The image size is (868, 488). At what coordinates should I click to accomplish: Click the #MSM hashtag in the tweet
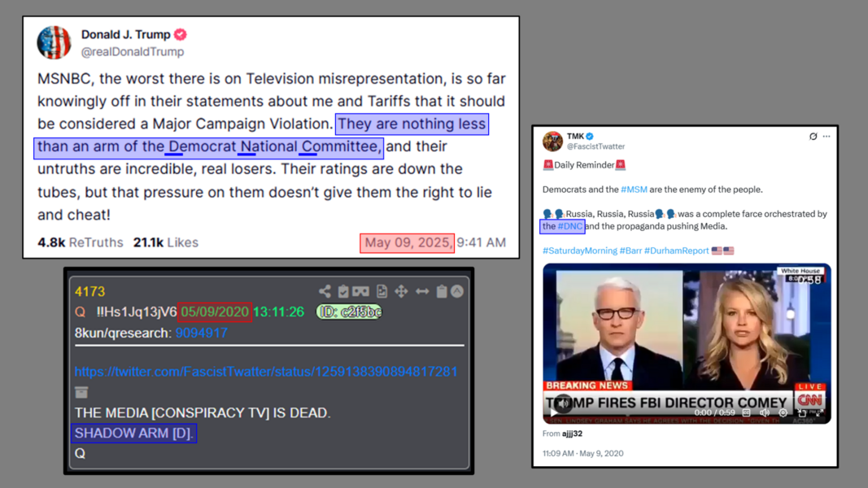coord(634,190)
